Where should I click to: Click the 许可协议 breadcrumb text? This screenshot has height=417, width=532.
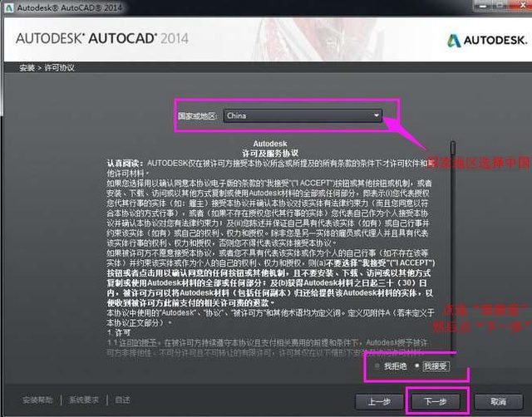[x=59, y=67]
